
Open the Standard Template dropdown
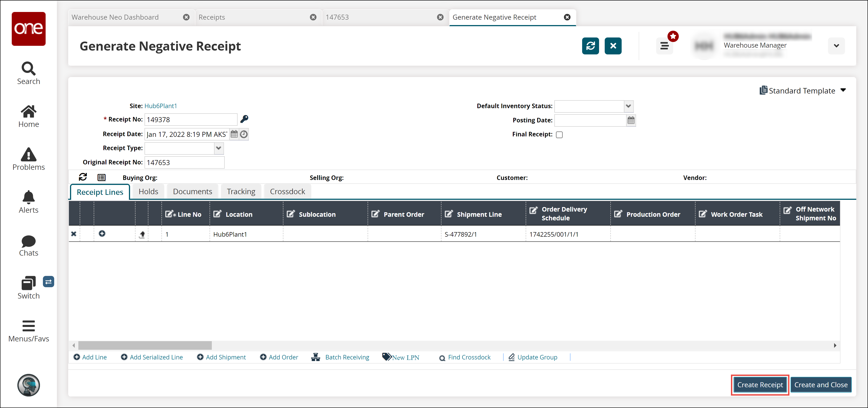[x=843, y=90]
